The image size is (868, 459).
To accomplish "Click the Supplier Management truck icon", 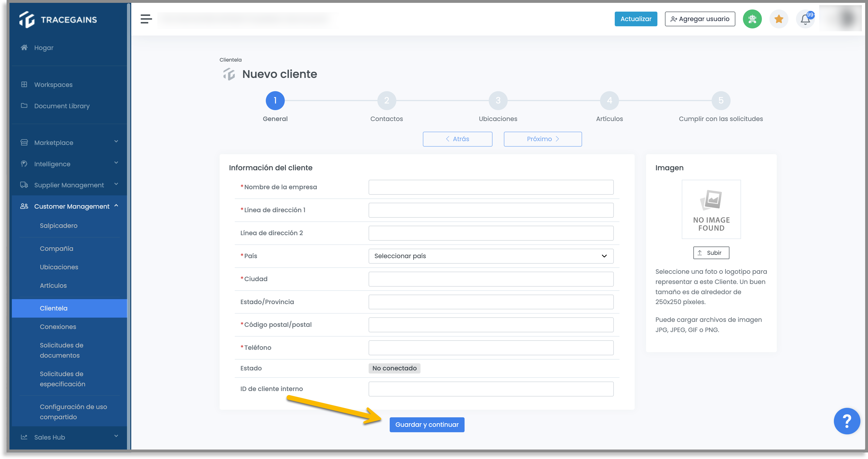I will pos(24,185).
